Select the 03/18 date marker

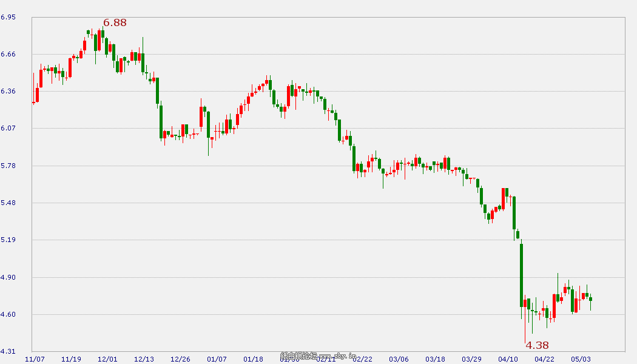tap(435, 359)
